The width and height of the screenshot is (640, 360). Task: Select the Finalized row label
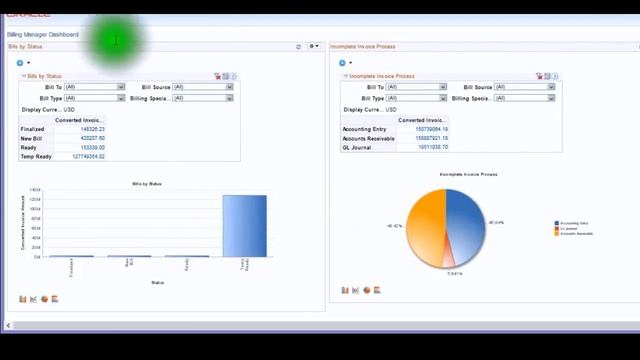tap(32, 129)
